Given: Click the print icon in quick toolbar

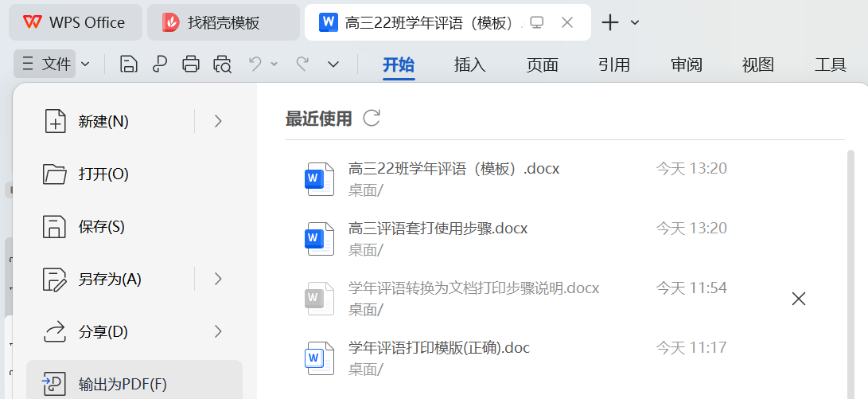Looking at the screenshot, I should [191, 65].
